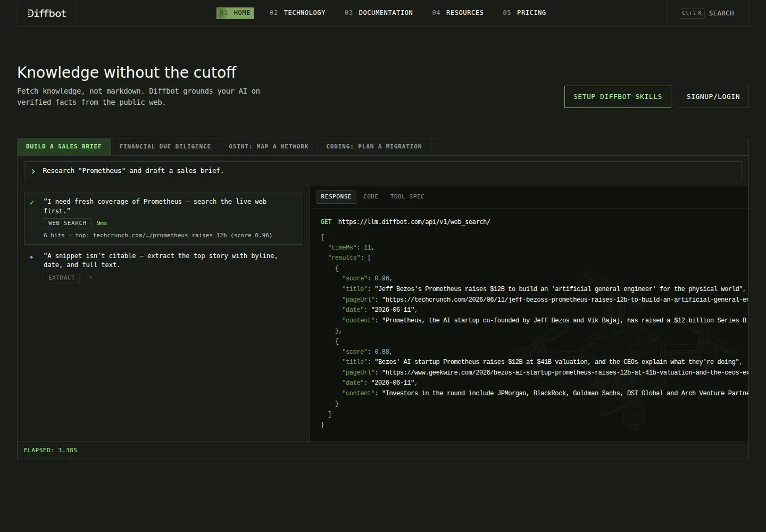Screen dimensions: 766x532
Task: Go to the Home nav item
Action: pyautogui.click(x=235, y=13)
